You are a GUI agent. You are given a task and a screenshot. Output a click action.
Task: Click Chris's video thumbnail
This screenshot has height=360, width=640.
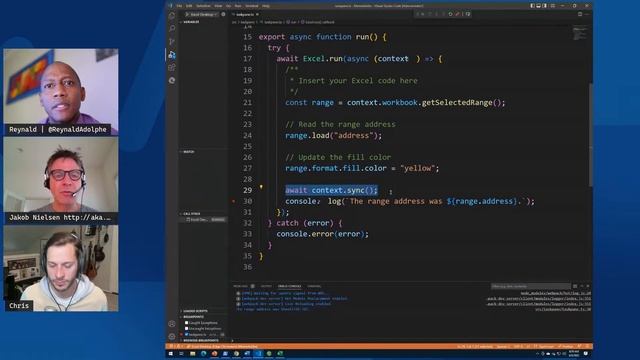(x=61, y=269)
